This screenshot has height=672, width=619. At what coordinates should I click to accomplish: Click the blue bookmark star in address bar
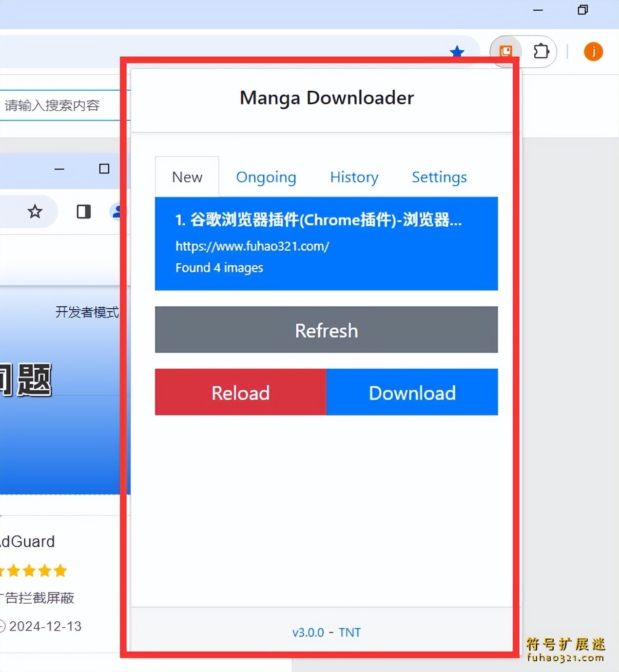pyautogui.click(x=457, y=51)
